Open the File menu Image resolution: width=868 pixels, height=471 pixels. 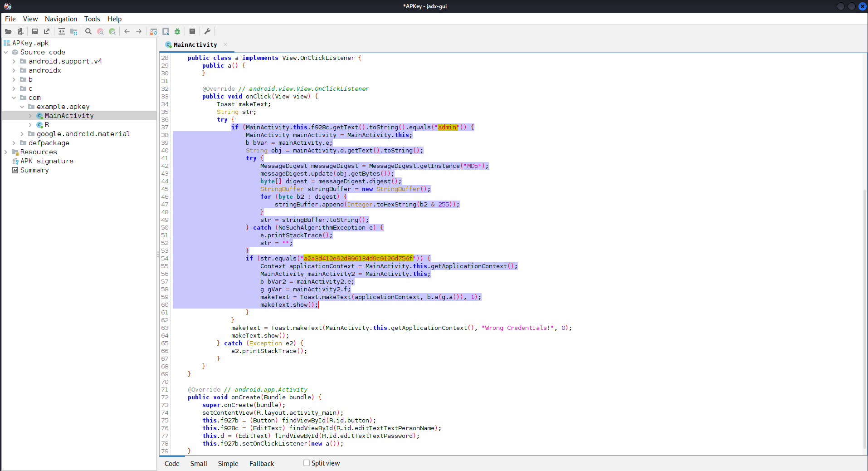pyautogui.click(x=10, y=19)
